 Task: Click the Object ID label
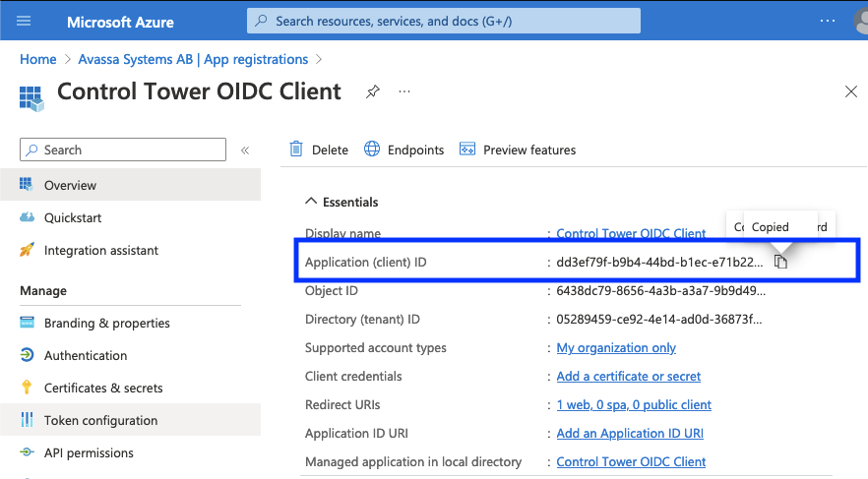pos(331,291)
